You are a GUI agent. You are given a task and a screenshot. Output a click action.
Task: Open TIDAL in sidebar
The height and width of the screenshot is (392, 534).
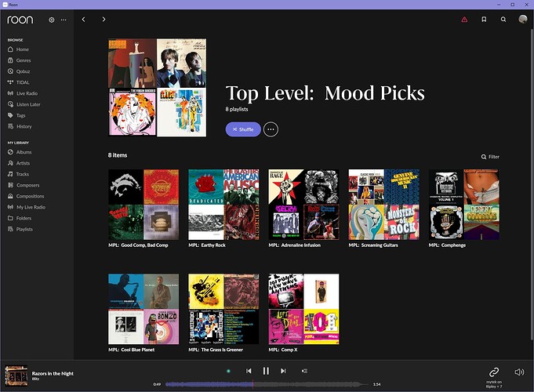(23, 82)
